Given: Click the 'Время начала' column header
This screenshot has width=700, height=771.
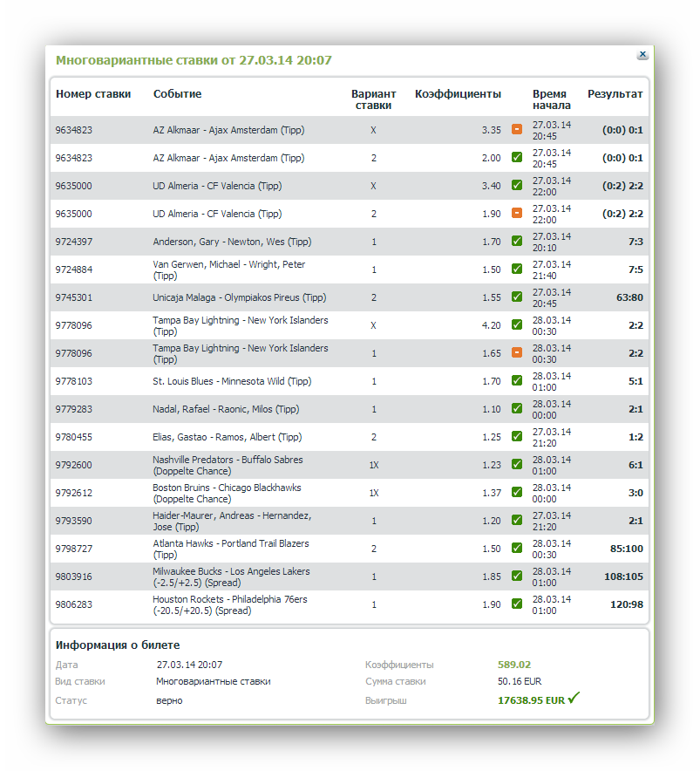Looking at the screenshot, I should click(551, 99).
